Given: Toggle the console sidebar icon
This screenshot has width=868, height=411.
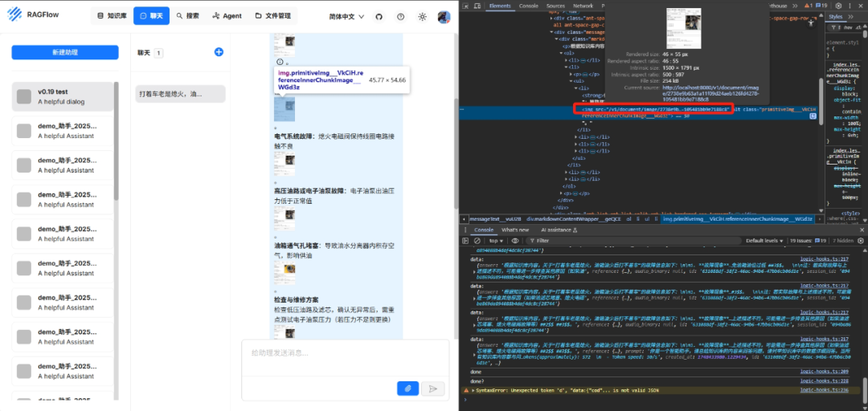Looking at the screenshot, I should [466, 241].
